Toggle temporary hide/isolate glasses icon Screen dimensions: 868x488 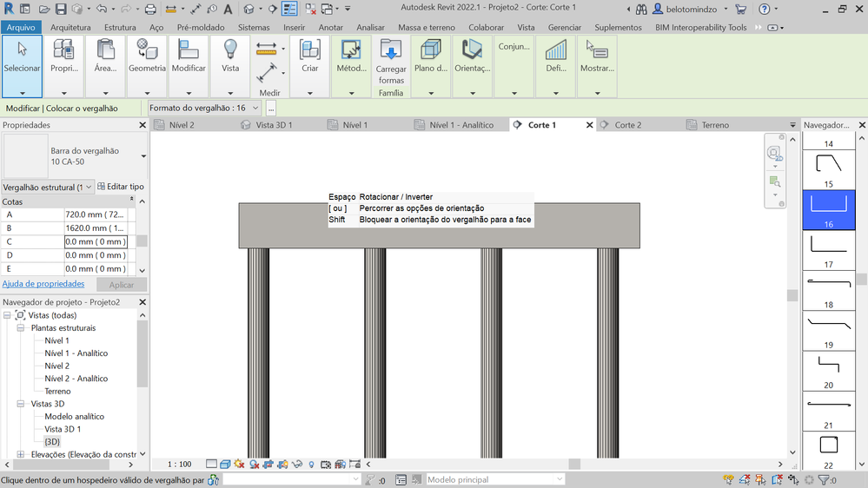[296, 465]
